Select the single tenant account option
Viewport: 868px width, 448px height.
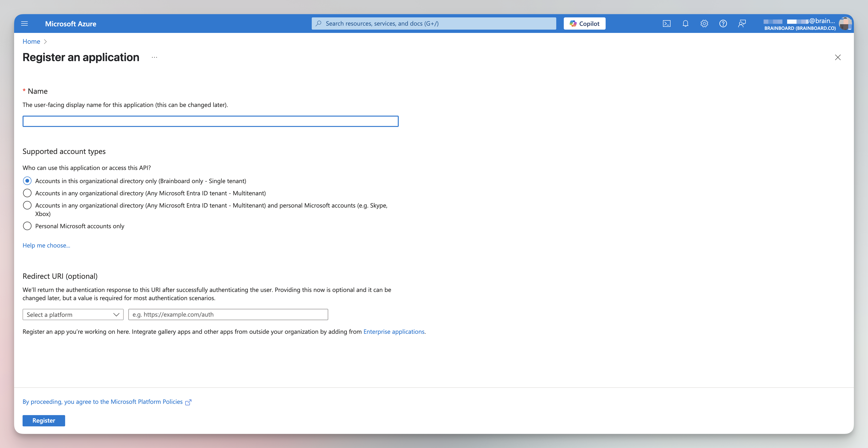click(x=27, y=181)
